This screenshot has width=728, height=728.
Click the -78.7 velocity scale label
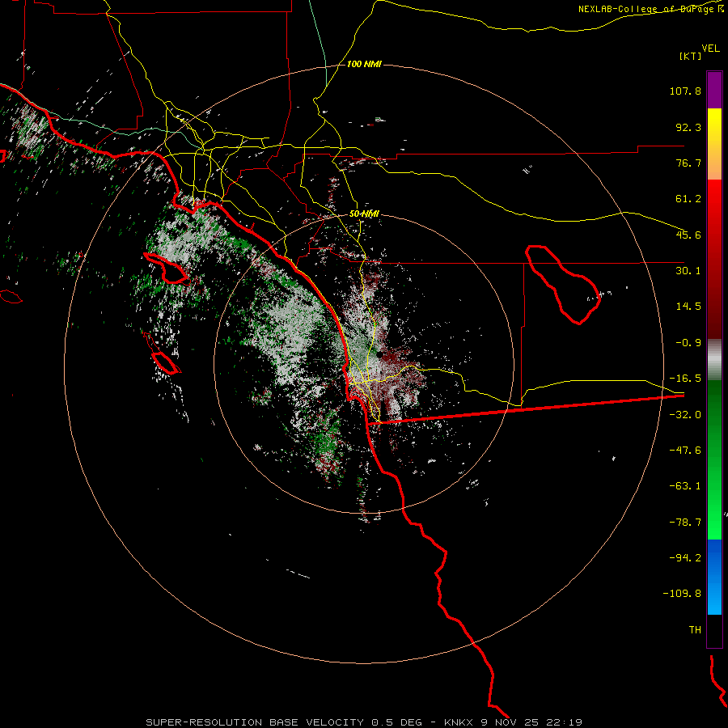[685, 523]
